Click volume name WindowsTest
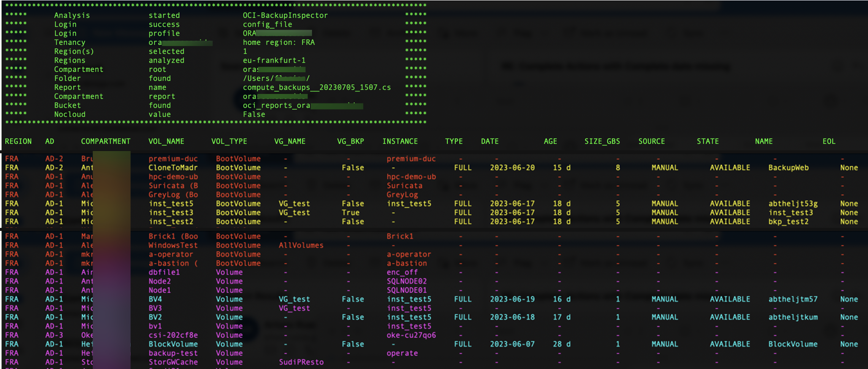The width and height of the screenshot is (868, 369). pyautogui.click(x=173, y=245)
